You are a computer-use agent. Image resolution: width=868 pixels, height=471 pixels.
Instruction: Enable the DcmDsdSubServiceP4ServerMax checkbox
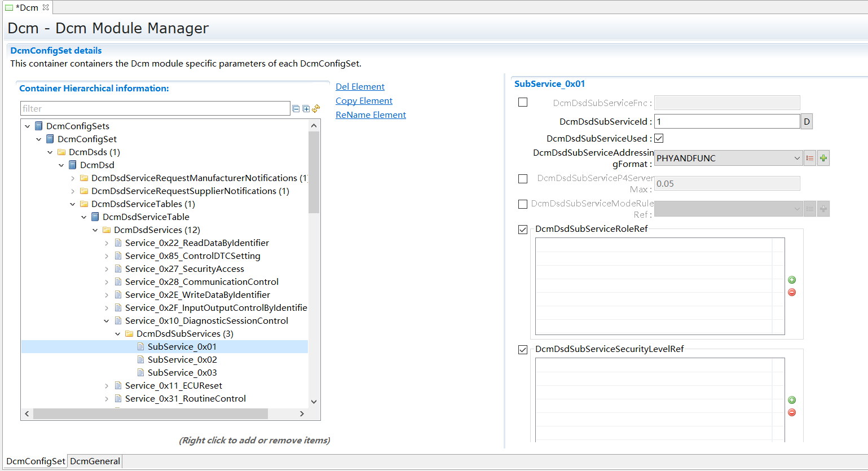click(x=523, y=179)
